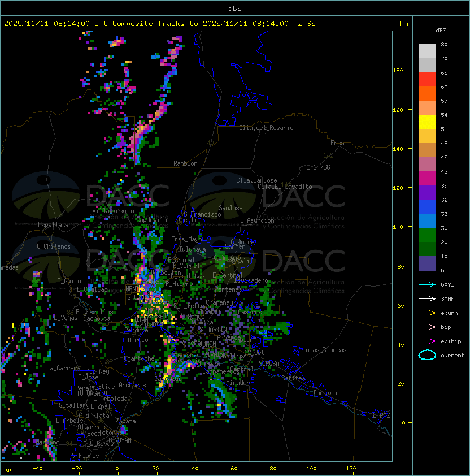Click the 'Anchoris' map label
Image resolution: width=470 pixels, height=476 pixels.
pyautogui.click(x=132, y=385)
